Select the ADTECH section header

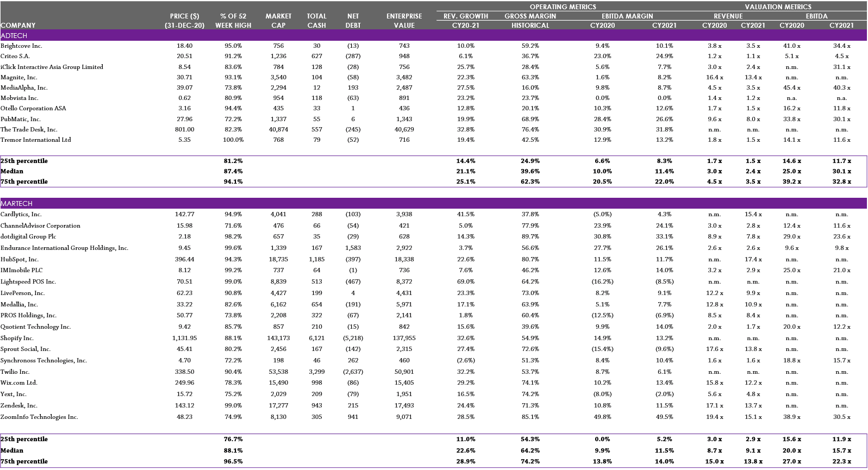click(x=433, y=35)
